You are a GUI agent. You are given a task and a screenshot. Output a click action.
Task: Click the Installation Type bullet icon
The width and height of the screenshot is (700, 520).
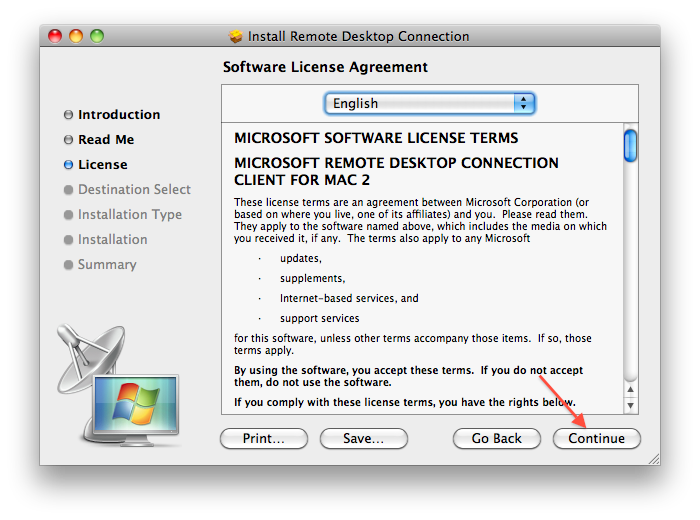(x=68, y=215)
